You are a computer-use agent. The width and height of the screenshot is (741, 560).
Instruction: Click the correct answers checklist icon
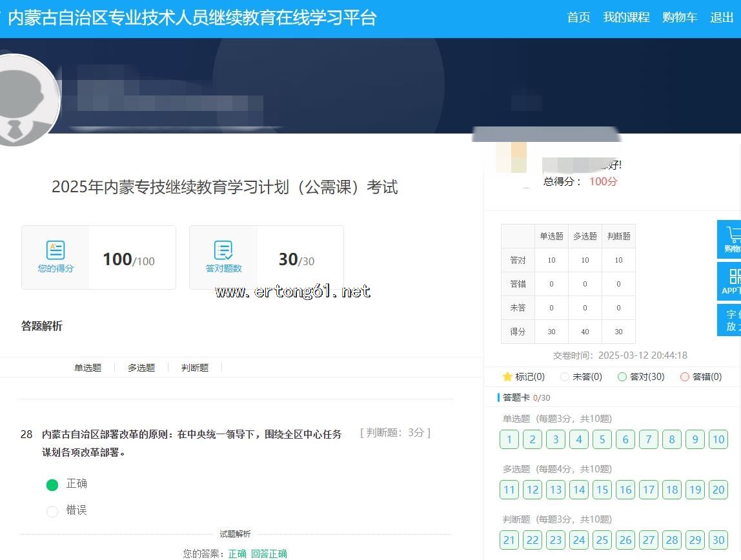pyautogui.click(x=223, y=250)
